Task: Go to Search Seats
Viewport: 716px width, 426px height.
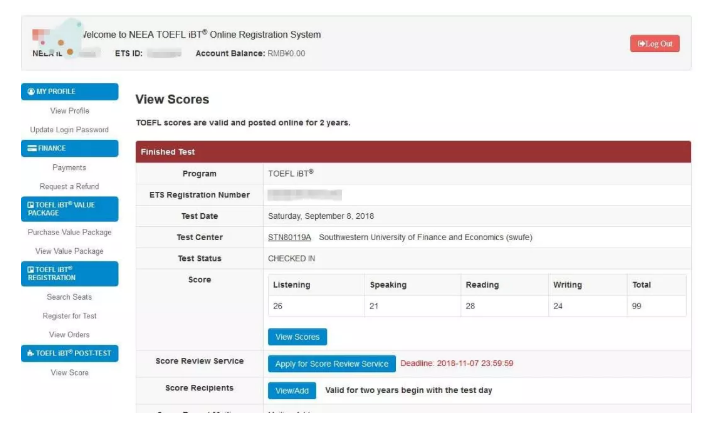Action: click(x=69, y=297)
